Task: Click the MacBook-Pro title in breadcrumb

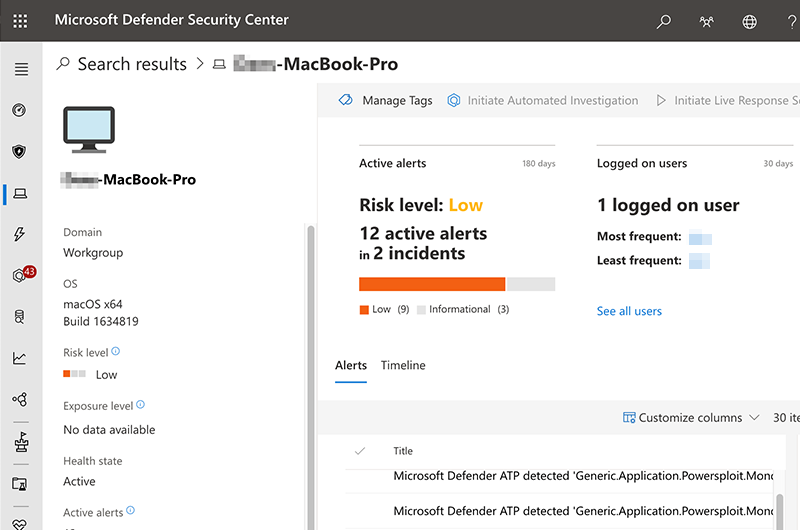Action: tap(316, 64)
